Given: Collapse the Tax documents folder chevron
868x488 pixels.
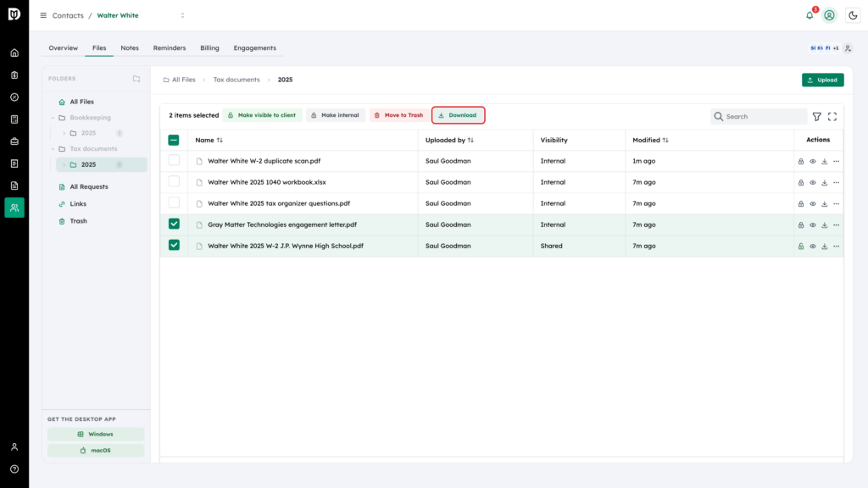Looking at the screenshot, I should (x=53, y=149).
